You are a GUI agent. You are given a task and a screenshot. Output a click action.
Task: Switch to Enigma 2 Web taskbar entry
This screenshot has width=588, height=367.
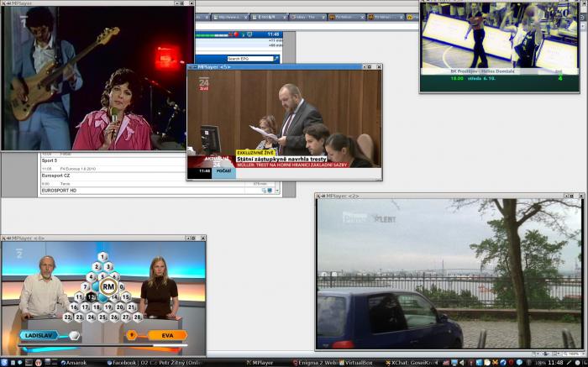click(315, 363)
